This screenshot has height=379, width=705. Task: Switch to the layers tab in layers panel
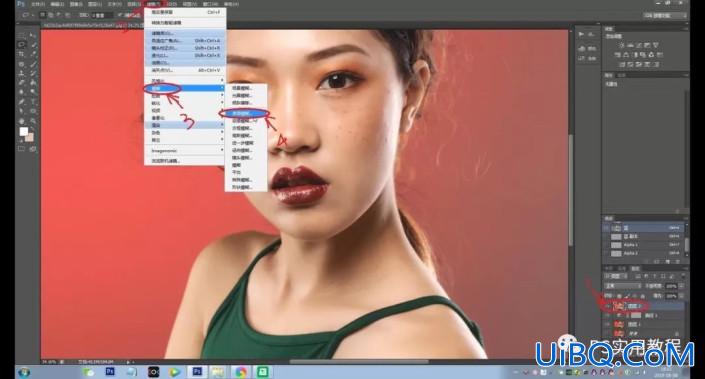635,268
